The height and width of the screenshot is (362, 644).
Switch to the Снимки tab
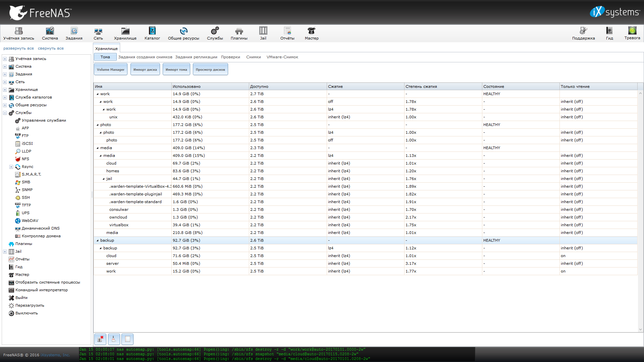(x=254, y=57)
